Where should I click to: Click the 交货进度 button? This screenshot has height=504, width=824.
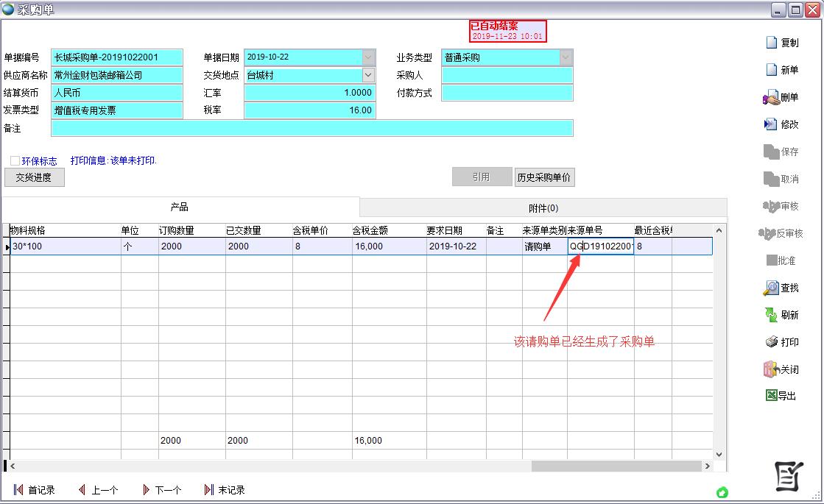(x=34, y=177)
